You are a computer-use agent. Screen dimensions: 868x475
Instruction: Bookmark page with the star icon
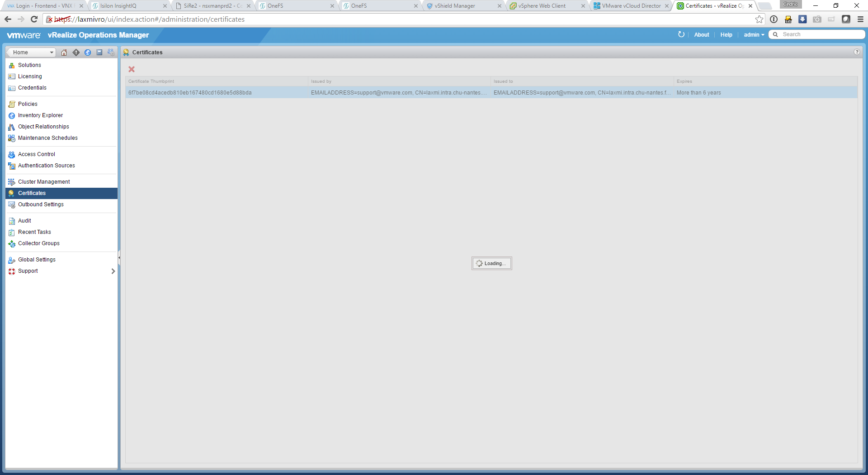click(759, 19)
